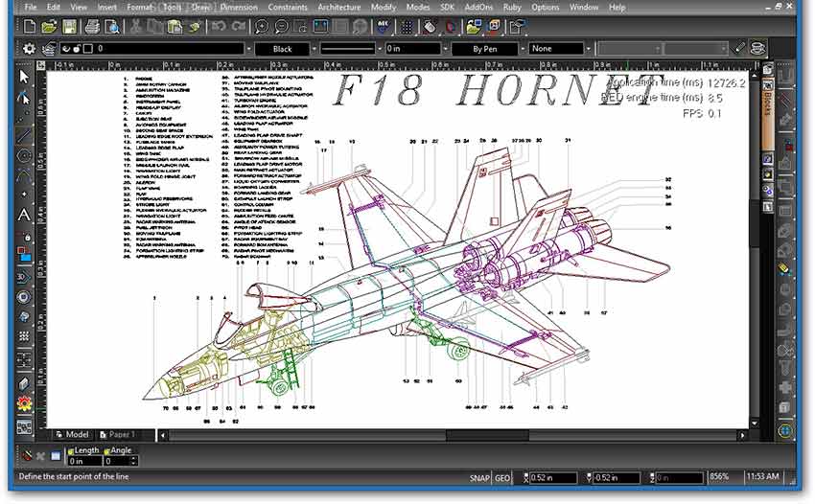Switch to the Model tab
The width and height of the screenshot is (815, 504).
[x=73, y=435]
